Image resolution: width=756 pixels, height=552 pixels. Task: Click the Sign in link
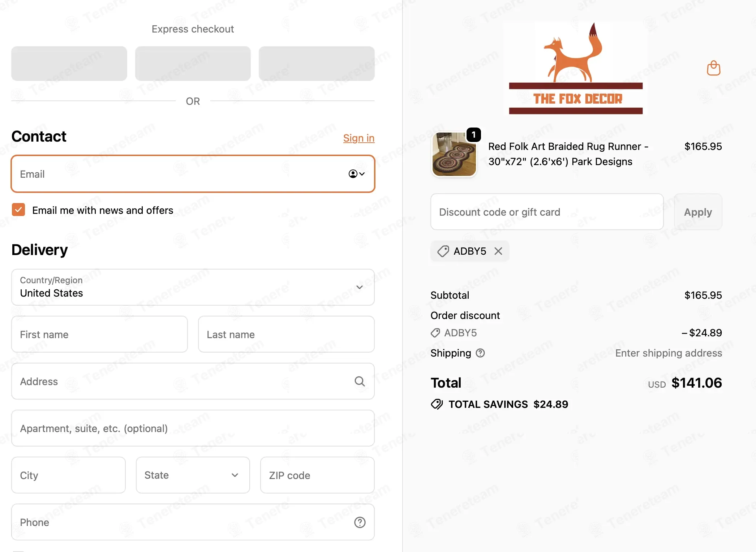click(x=358, y=138)
